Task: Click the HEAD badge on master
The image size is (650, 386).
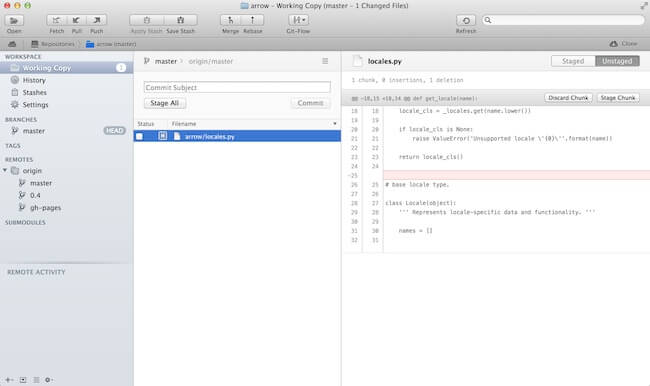Action: pos(114,131)
